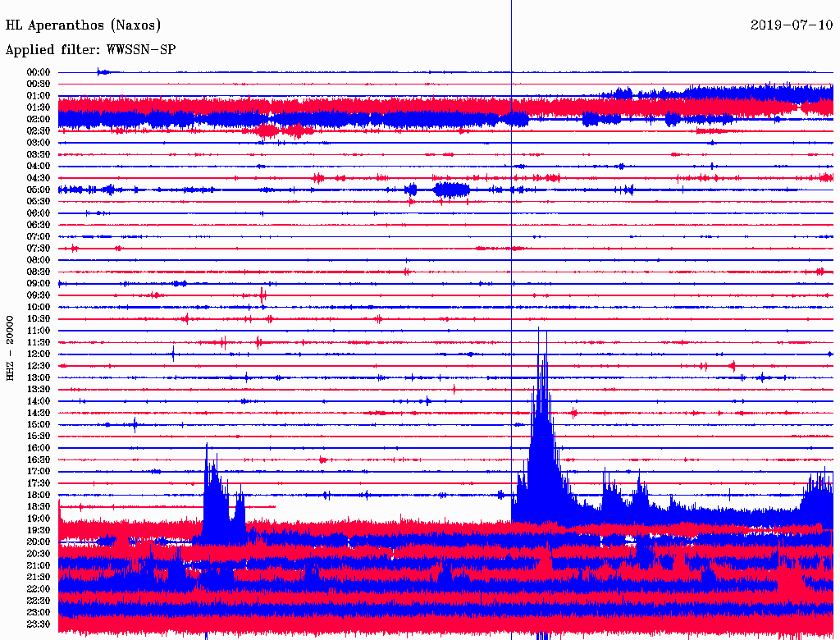Select the 08:30 time row label
840x640 pixels.
(39, 272)
